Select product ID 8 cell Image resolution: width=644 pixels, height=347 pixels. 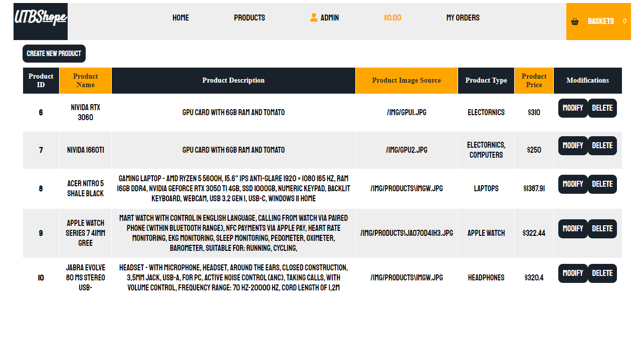tap(41, 189)
